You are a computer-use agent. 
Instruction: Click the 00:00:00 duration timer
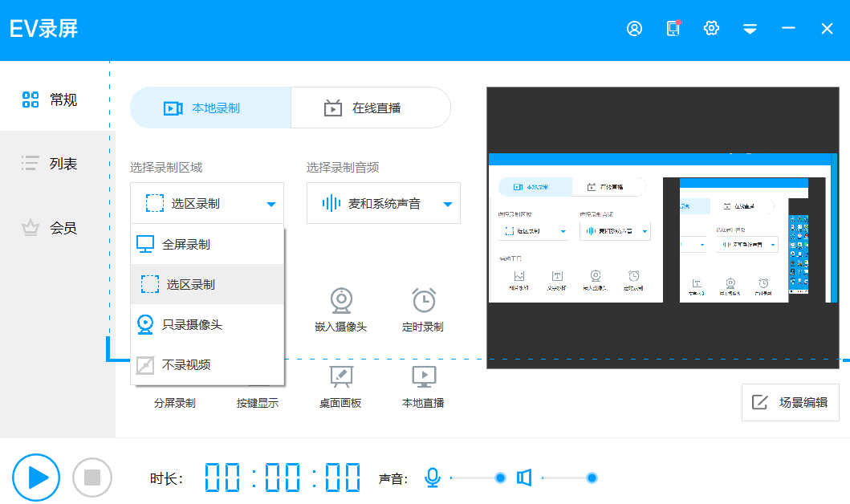tap(283, 478)
